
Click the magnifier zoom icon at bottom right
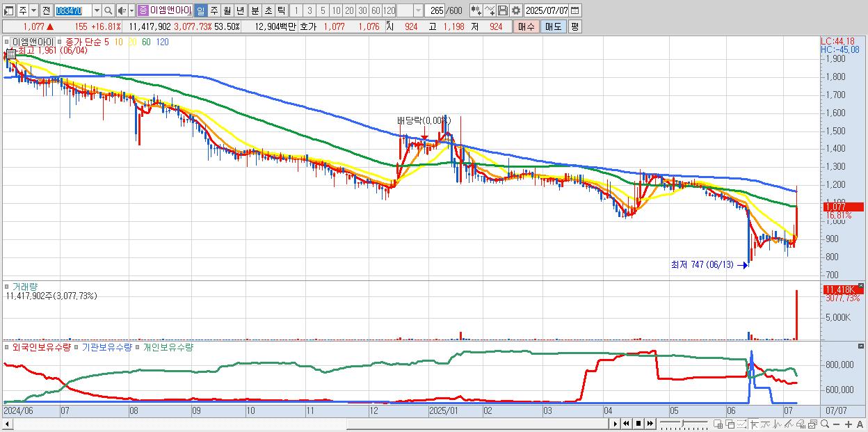pyautogui.click(x=825, y=424)
